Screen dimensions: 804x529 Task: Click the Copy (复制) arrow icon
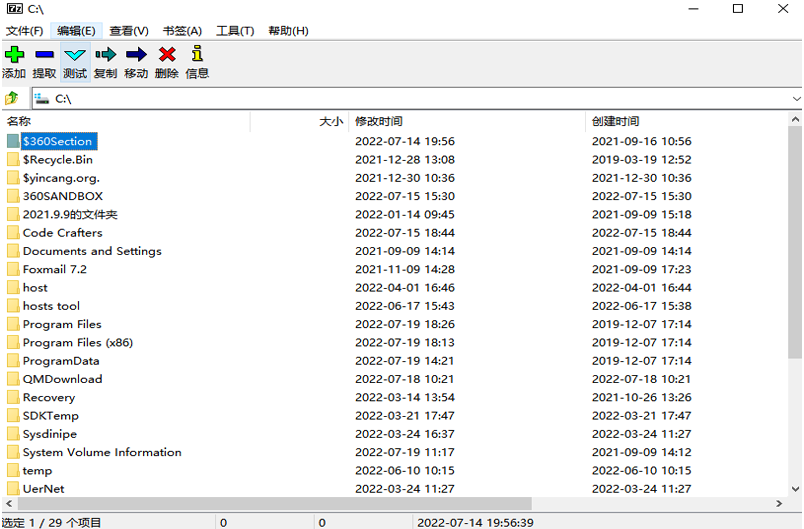106,54
